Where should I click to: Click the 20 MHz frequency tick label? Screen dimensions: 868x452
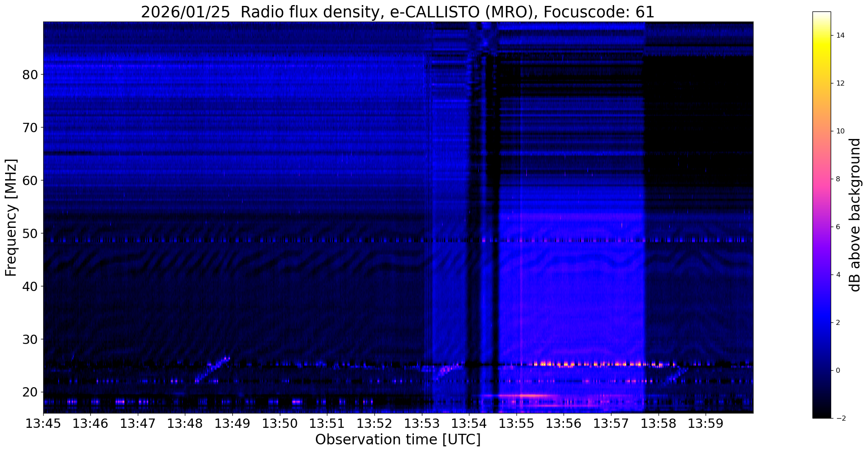[30, 392]
